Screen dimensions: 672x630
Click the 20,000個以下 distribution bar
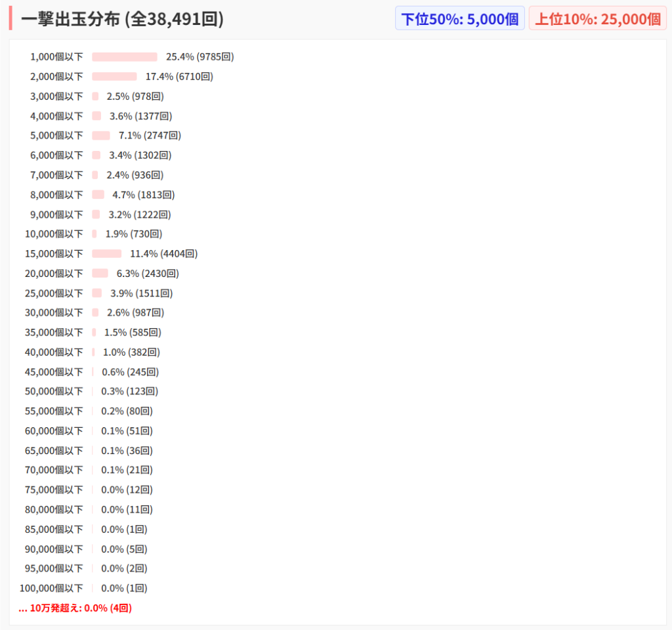click(x=100, y=274)
